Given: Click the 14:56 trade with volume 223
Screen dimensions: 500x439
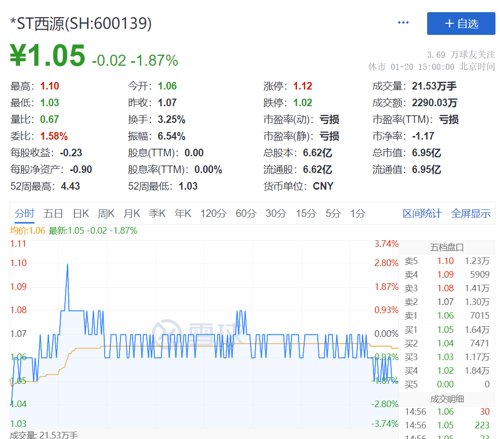Looking at the screenshot, I should click(447, 425).
